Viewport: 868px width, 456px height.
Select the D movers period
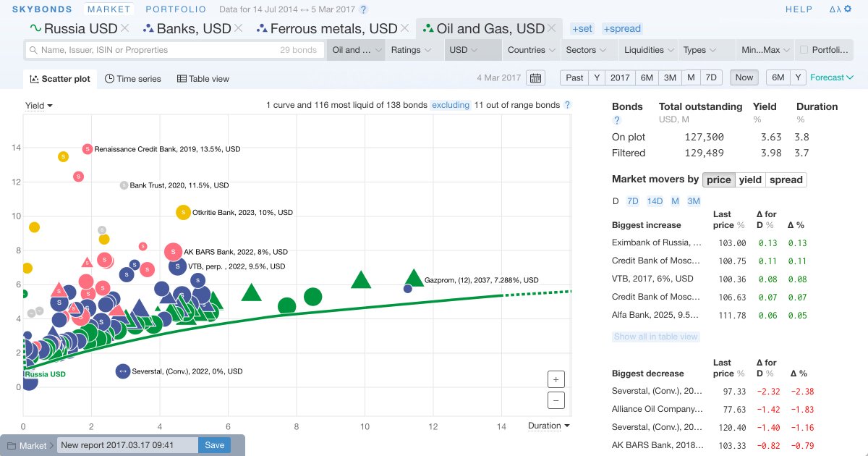[x=616, y=201]
